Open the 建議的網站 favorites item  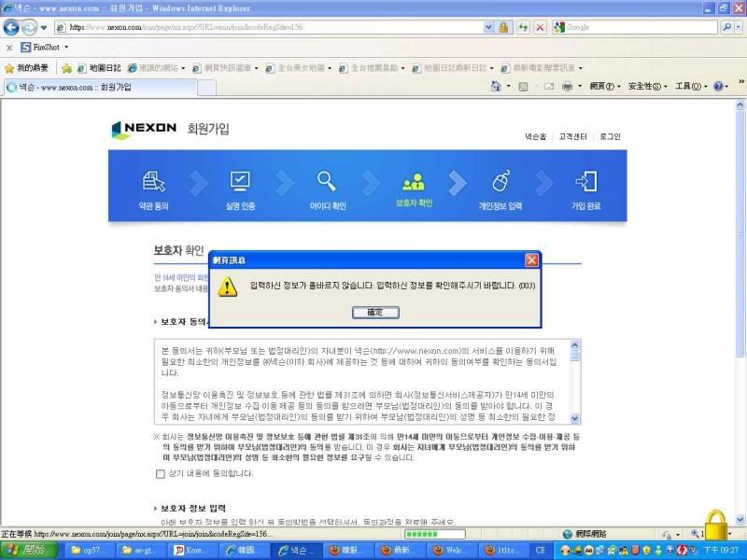pos(157,68)
